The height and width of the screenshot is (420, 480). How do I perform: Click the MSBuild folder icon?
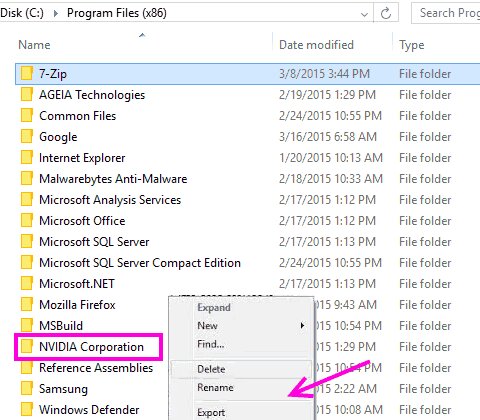[x=27, y=326]
